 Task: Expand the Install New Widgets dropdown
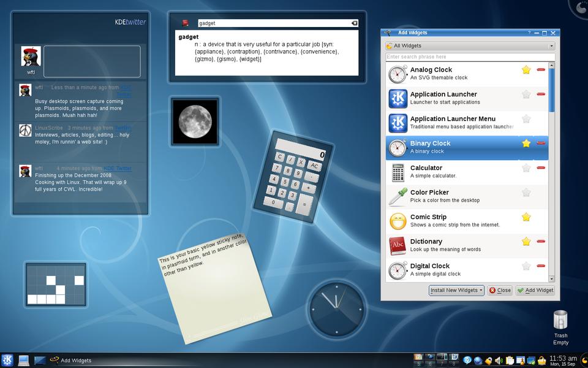[x=456, y=290]
